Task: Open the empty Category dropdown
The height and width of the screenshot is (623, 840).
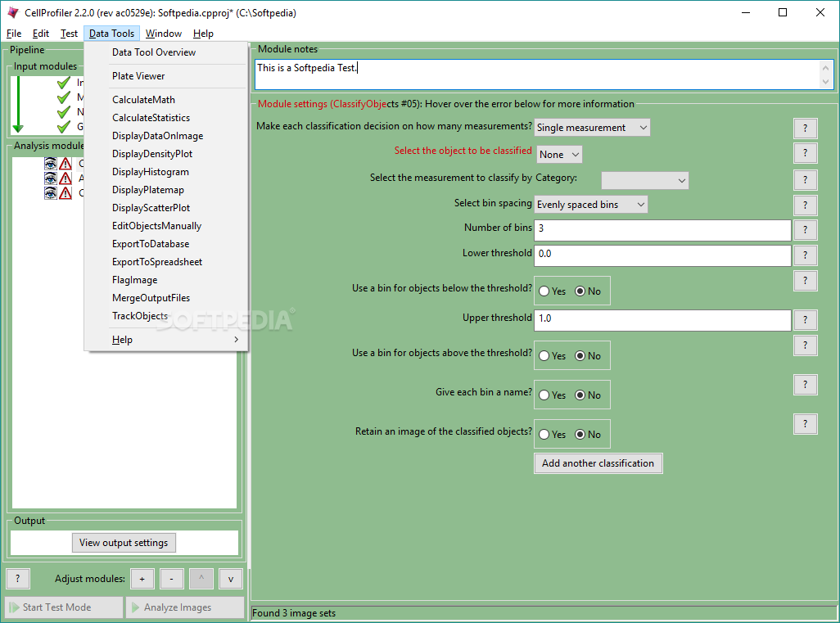Action: (x=645, y=181)
